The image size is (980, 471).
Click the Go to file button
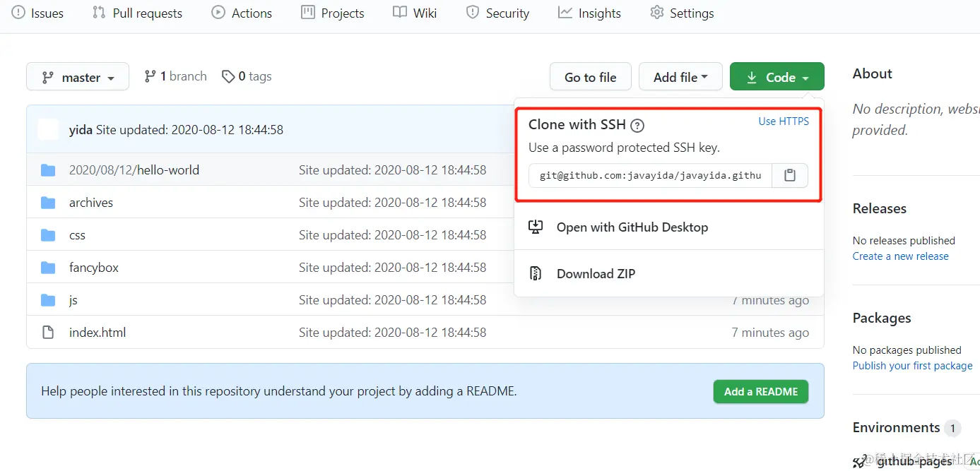(591, 77)
